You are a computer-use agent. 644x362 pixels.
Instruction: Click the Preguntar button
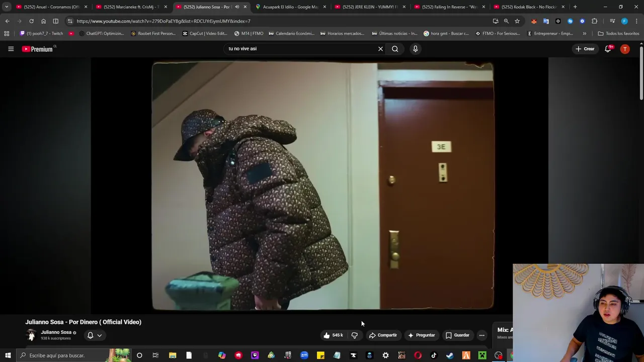pos(421,335)
